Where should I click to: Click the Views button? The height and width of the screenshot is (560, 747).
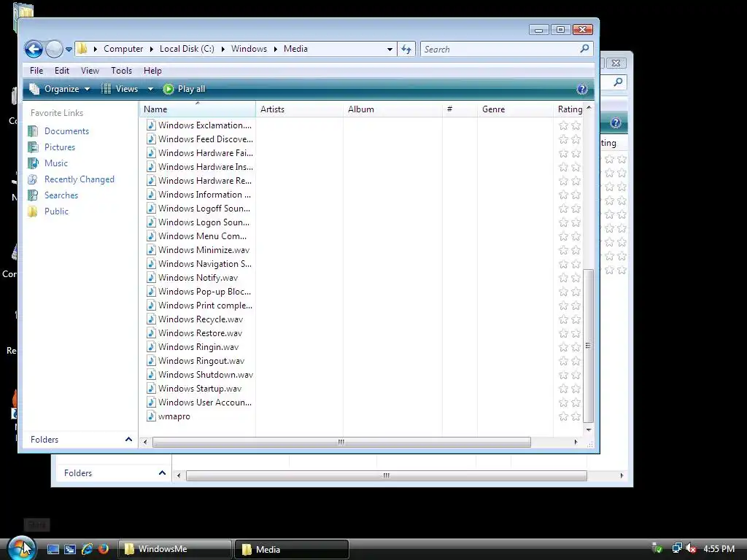pyautogui.click(x=120, y=89)
